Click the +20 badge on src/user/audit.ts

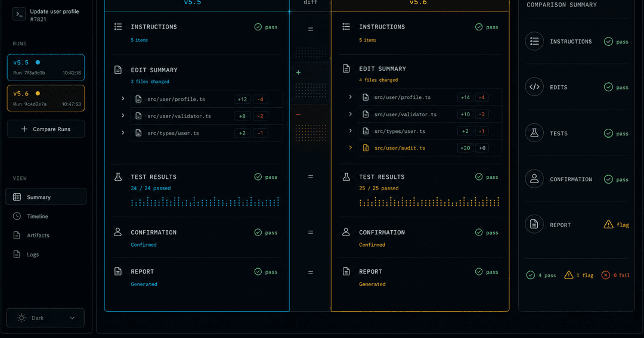point(465,148)
